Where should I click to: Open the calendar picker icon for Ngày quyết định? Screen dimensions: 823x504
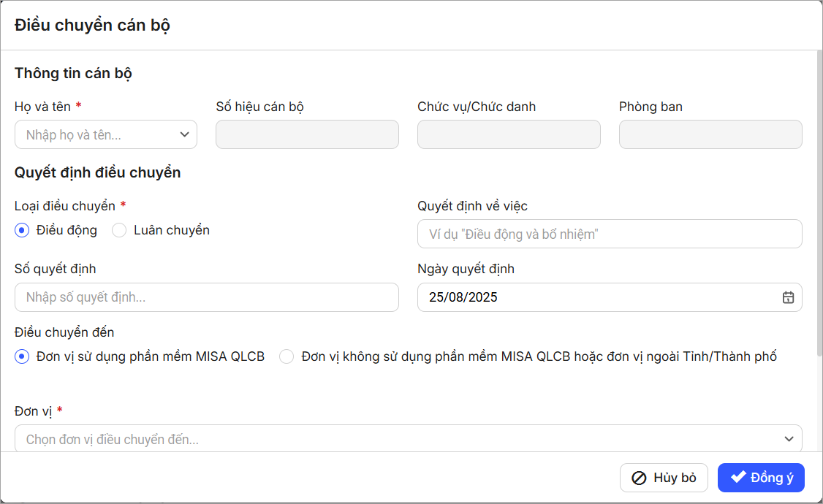pyautogui.click(x=788, y=297)
